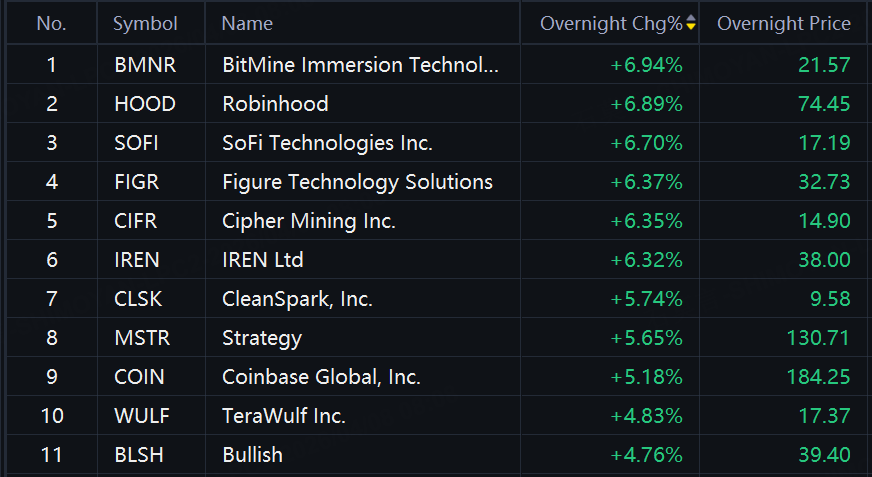Click the 130.71 overnight price cell
This screenshot has height=477, width=872.
(818, 338)
